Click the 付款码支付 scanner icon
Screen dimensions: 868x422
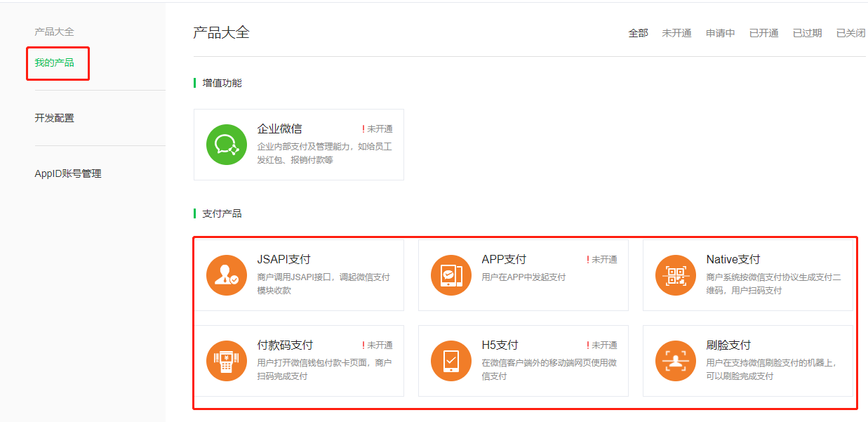(227, 361)
